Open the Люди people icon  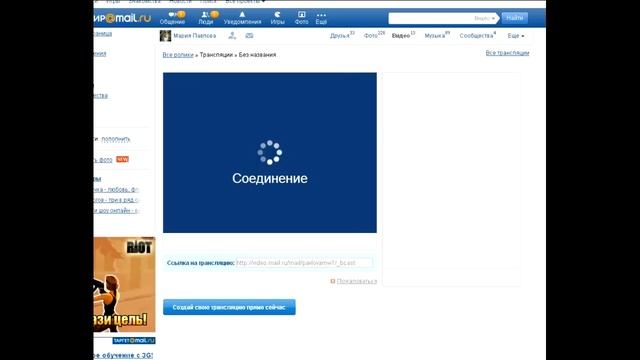point(206,18)
